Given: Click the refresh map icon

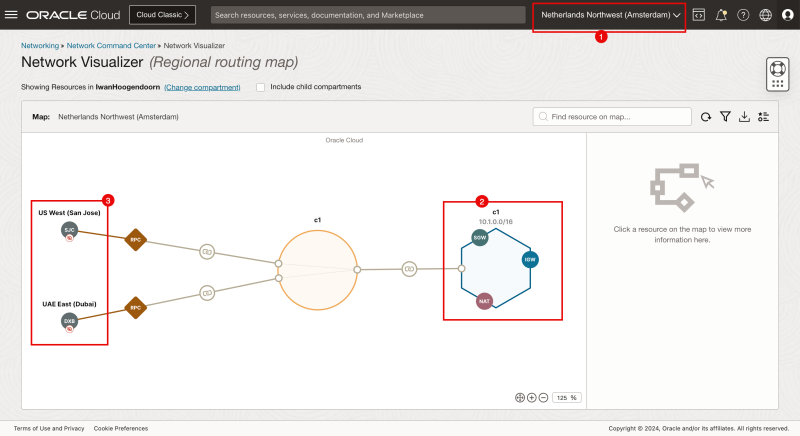Looking at the screenshot, I should coord(706,117).
